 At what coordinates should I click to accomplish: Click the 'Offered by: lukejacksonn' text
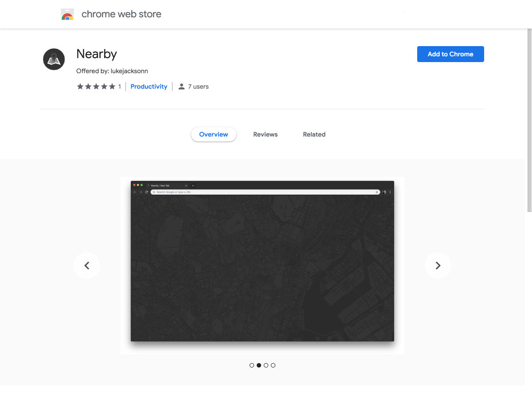point(112,71)
